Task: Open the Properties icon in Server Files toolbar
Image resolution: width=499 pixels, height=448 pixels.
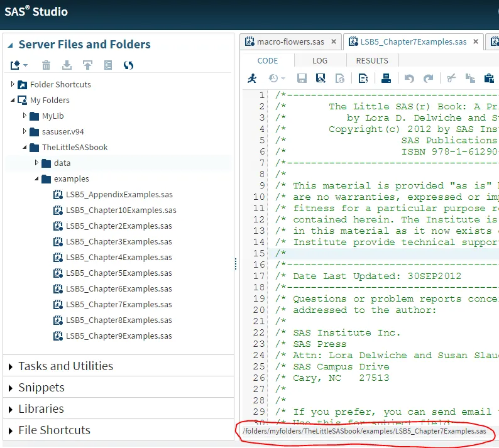Action: [x=108, y=65]
